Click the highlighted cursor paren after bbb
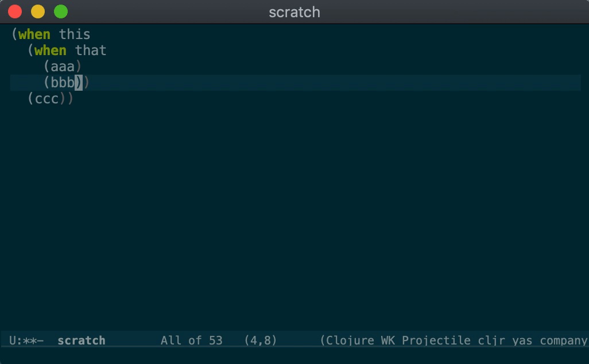Screen dimensions: 589x364 tap(79, 83)
